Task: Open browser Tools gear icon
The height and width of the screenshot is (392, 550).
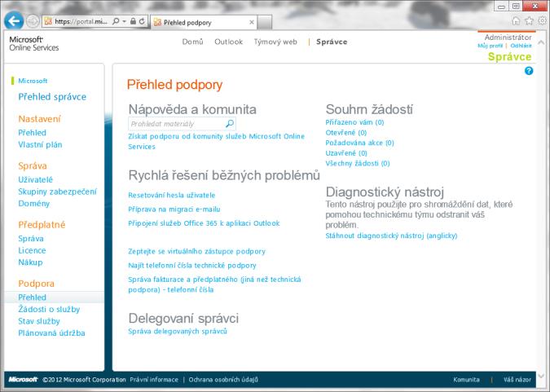Action: pos(542,21)
